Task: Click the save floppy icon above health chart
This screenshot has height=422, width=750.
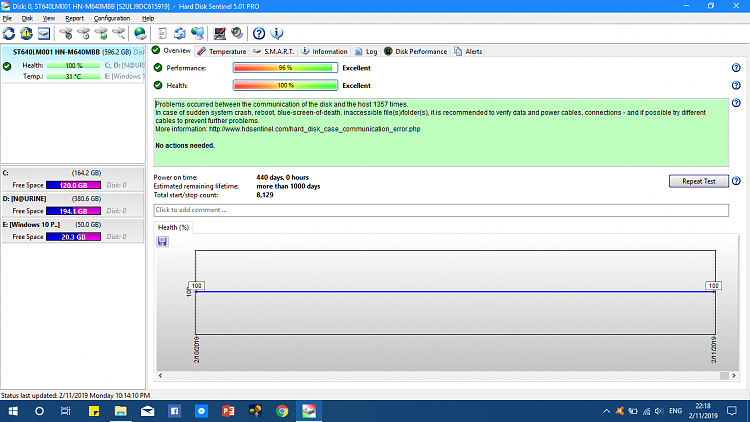Action: point(162,242)
